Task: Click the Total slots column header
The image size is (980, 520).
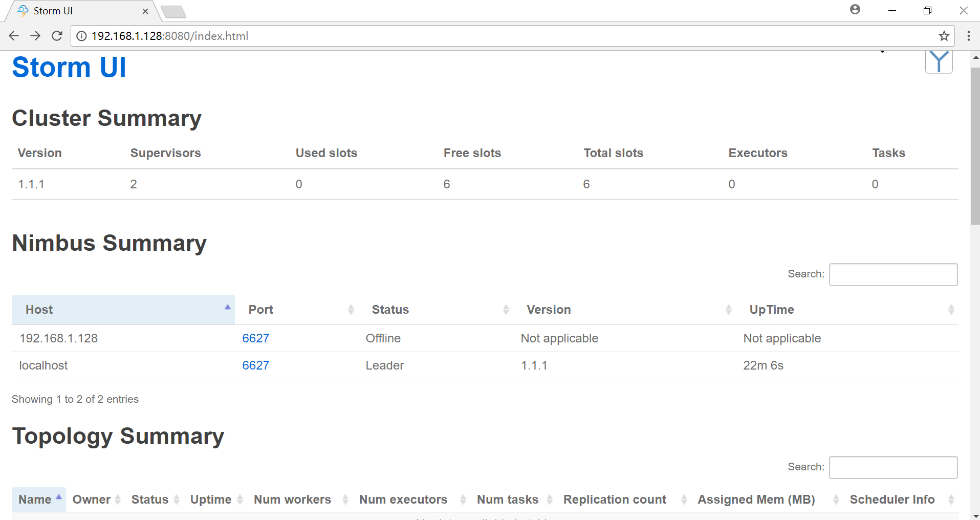Action: pos(614,153)
